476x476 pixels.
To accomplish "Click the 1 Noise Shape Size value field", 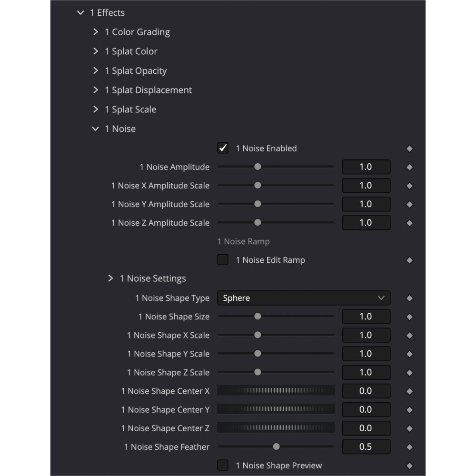I will point(366,317).
